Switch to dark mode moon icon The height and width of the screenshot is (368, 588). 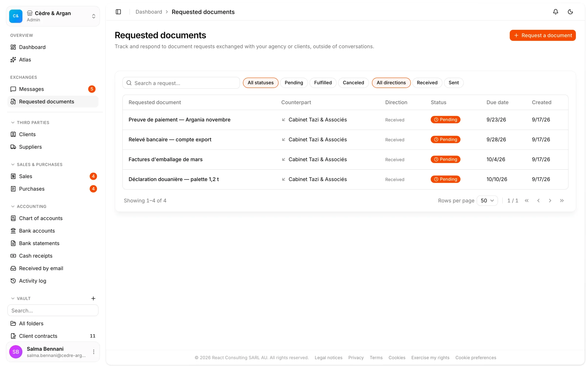coord(570,12)
